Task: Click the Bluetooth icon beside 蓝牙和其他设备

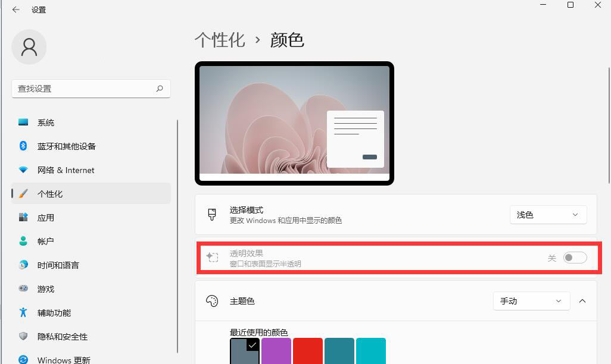Action: 23,146
